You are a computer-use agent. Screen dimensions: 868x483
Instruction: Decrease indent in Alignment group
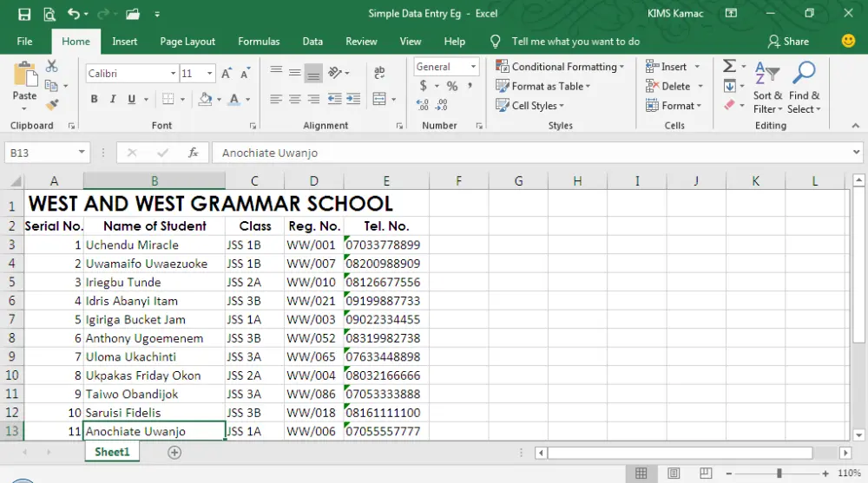334,99
